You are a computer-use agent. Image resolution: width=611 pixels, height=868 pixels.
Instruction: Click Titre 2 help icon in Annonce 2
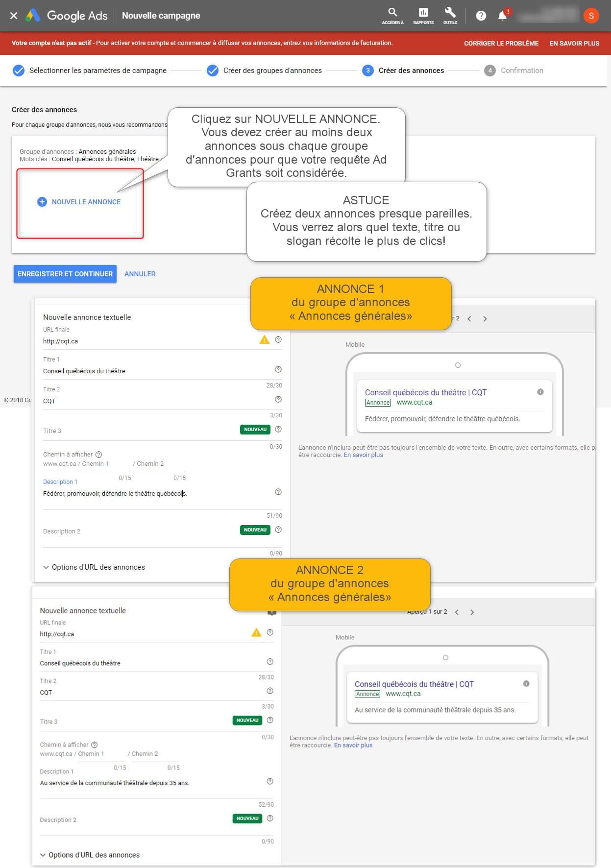pos(270,691)
